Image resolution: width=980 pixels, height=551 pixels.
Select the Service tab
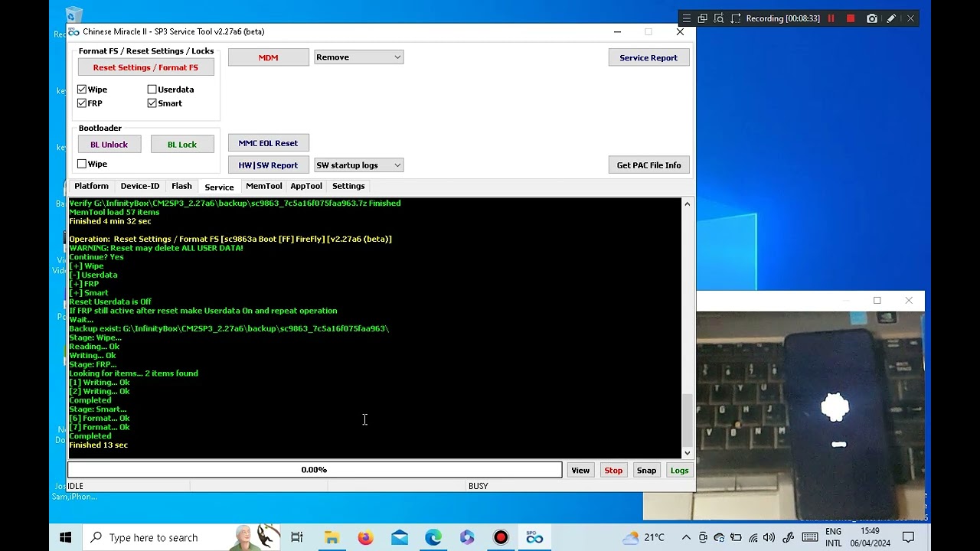tap(219, 187)
